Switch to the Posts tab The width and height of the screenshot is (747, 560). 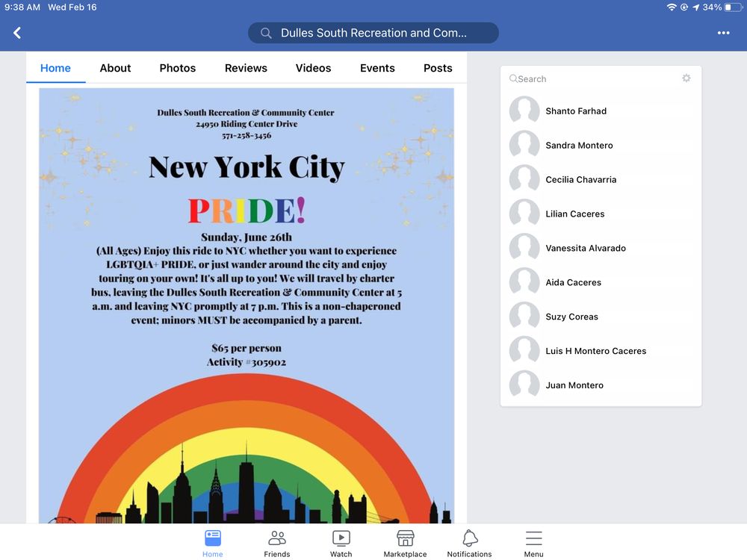[438, 68]
